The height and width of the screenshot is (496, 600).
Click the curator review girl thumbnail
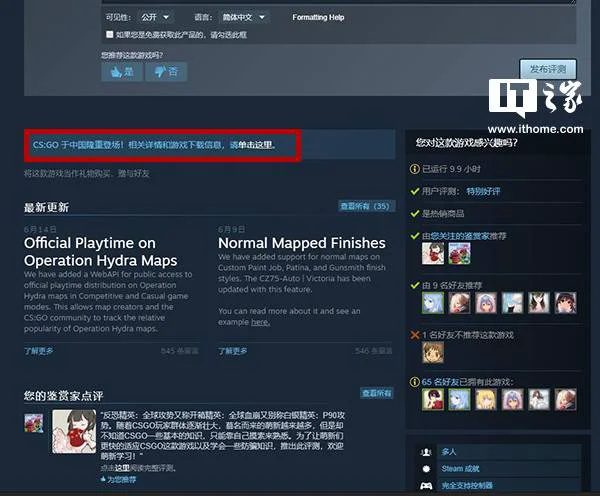74,432
